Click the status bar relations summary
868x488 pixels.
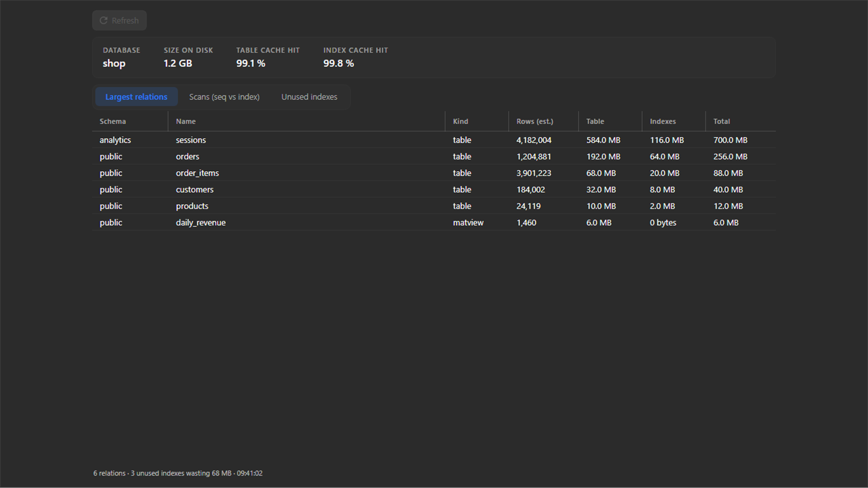pos(178,473)
